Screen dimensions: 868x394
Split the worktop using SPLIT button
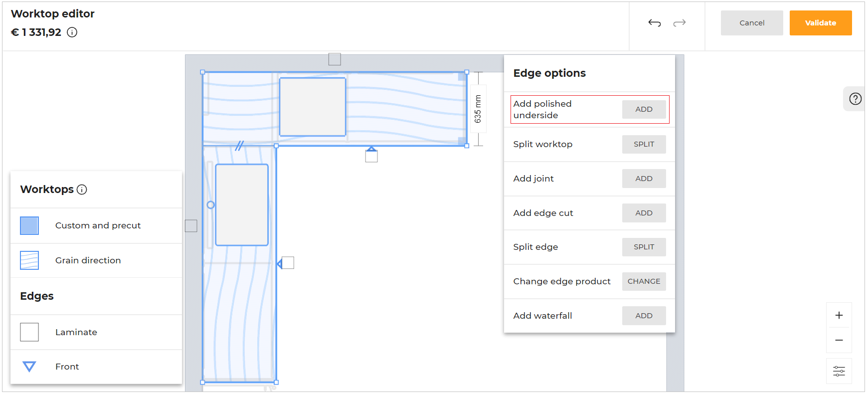coord(644,144)
